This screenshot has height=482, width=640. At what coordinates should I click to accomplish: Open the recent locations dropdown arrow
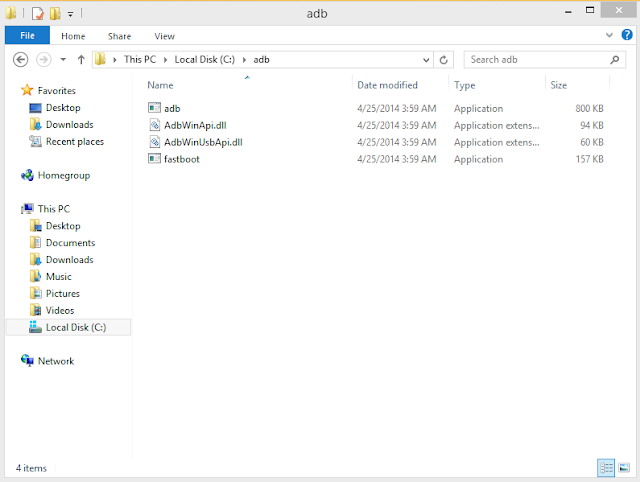pyautogui.click(x=63, y=60)
